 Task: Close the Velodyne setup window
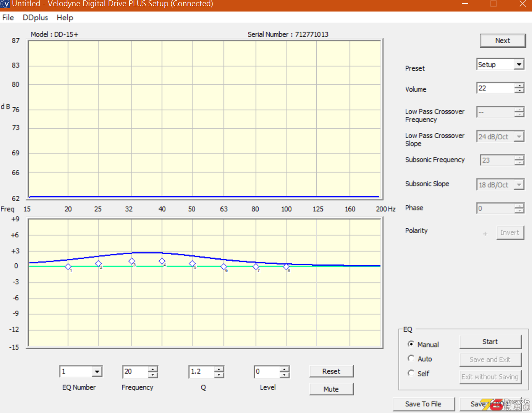(523, 4)
